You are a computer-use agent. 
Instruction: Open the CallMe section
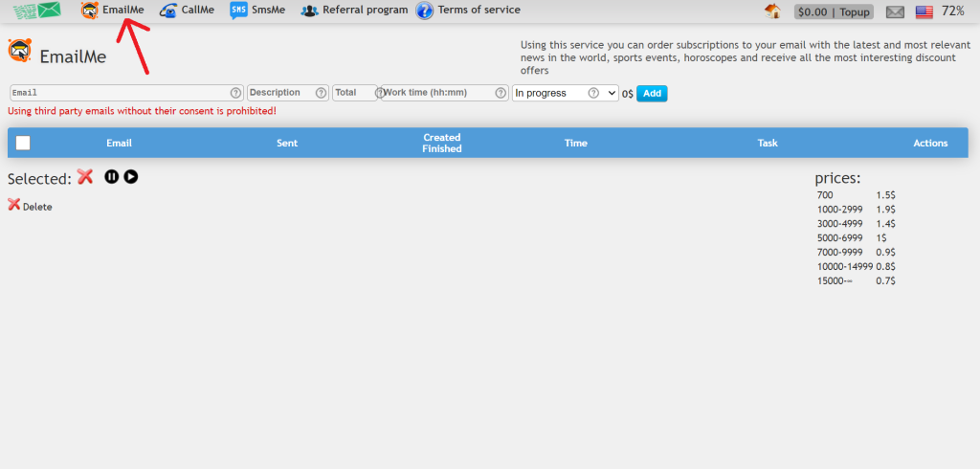click(x=187, y=10)
